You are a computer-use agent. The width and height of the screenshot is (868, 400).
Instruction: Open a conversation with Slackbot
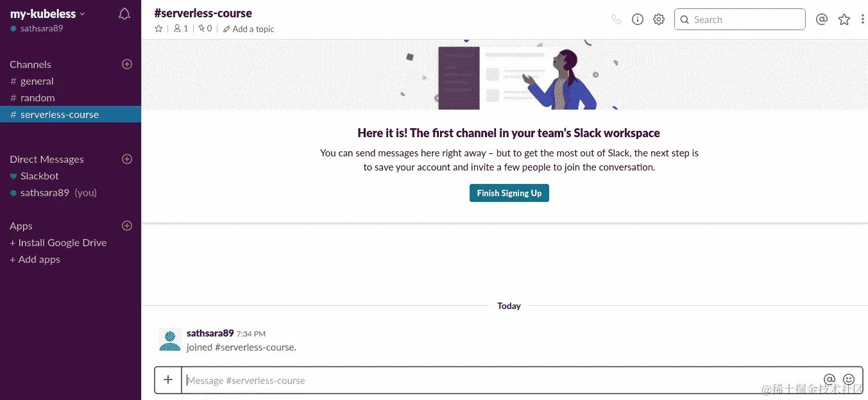click(40, 176)
